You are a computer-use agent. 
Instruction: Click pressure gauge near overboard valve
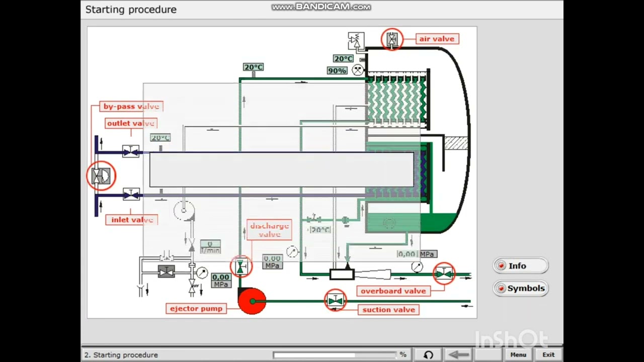point(417,267)
